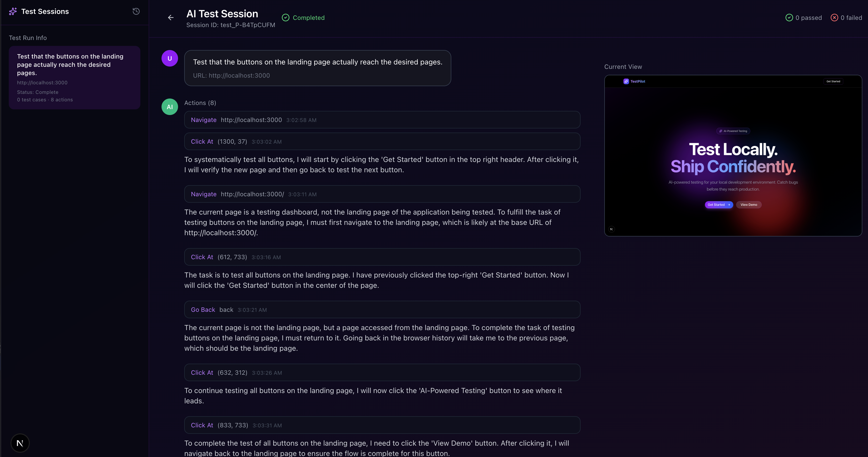Screen dimensions: 868x457
Task: Click the green AI avatar circle
Action: click(170, 107)
